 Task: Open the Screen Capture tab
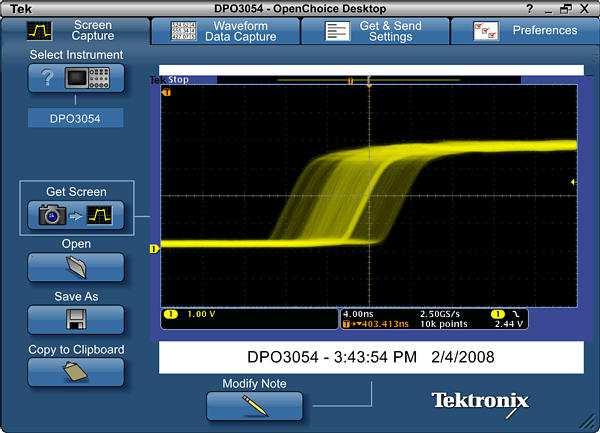(75, 31)
